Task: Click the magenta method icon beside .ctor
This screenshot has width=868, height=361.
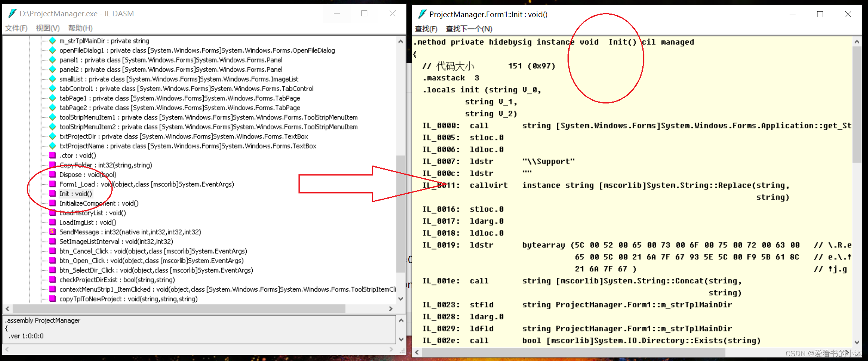Action: click(x=53, y=155)
